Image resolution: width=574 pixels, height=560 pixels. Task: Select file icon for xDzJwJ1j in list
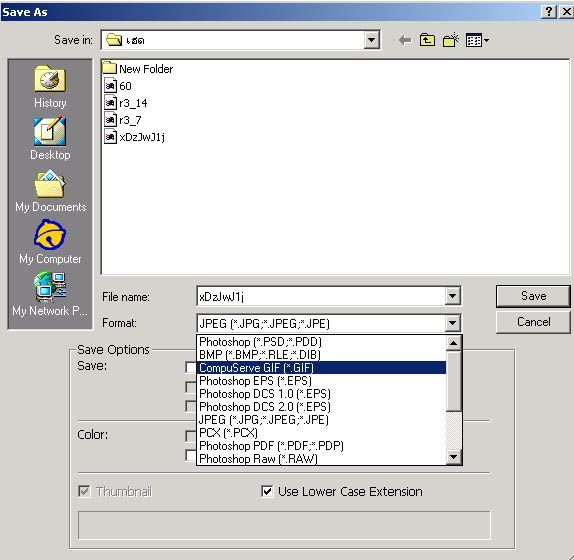click(110, 137)
